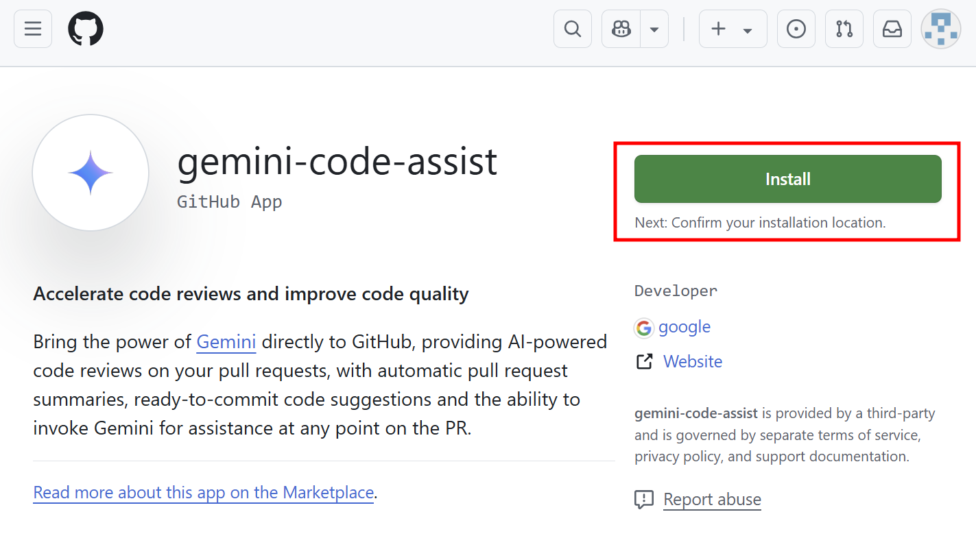Open the navigation hamburger menu
Screen dimensions: 976x560
coord(32,29)
